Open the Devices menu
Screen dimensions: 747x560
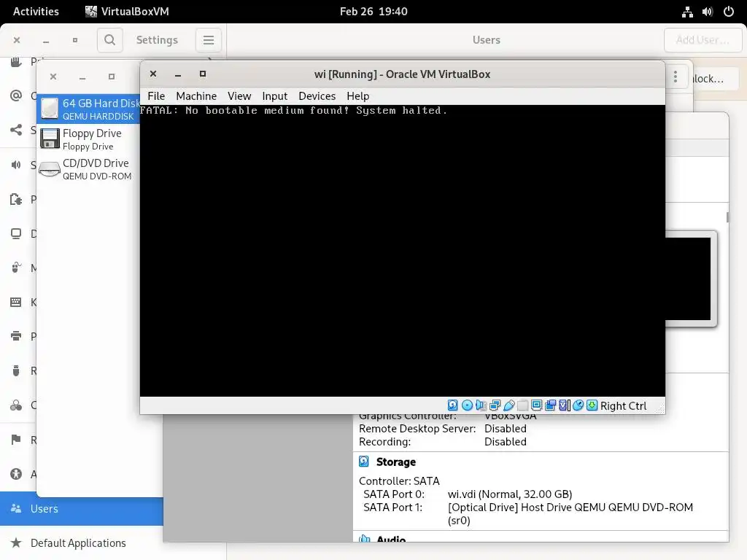317,96
